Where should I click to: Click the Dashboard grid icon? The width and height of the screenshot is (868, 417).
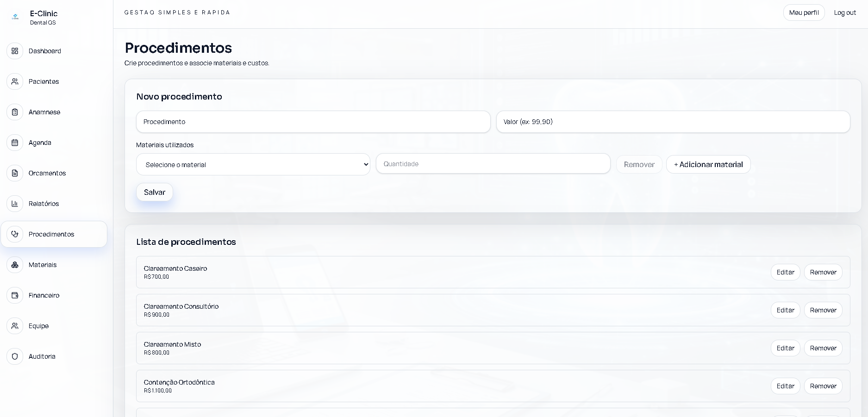click(x=15, y=51)
